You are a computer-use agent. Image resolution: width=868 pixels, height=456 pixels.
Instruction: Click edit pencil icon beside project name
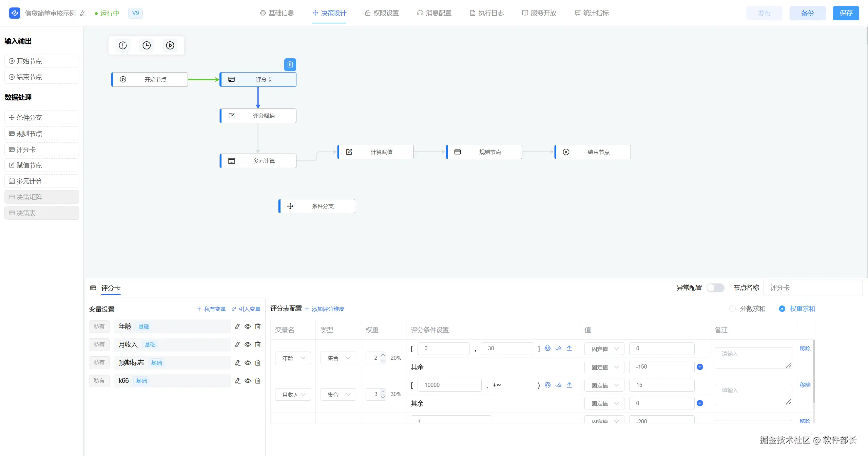tap(83, 13)
